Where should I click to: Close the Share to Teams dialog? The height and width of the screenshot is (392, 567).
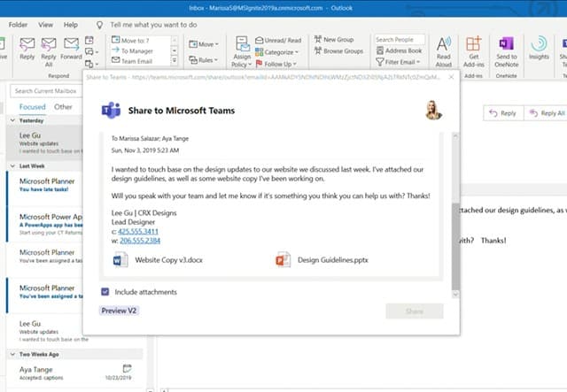click(451, 77)
